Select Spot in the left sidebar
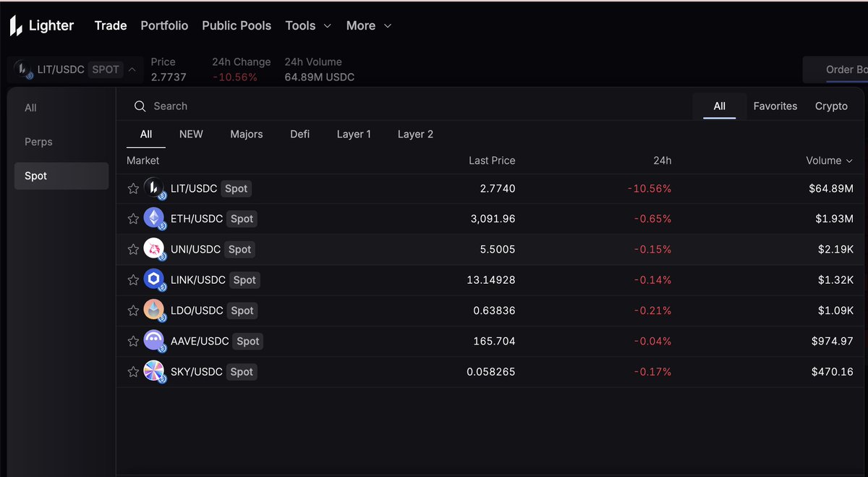This screenshot has width=868, height=477. click(61, 176)
